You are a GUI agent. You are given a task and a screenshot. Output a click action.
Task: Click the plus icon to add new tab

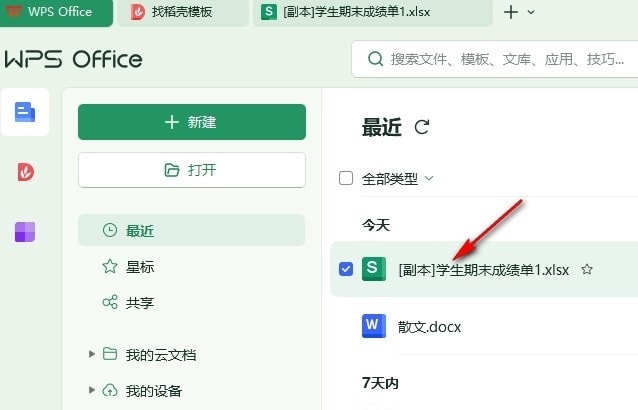[511, 12]
